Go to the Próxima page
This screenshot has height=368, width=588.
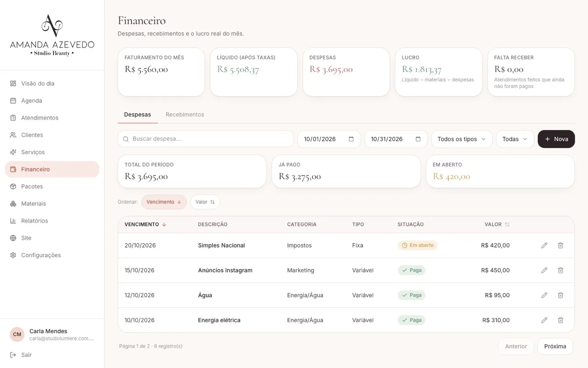pos(555,346)
